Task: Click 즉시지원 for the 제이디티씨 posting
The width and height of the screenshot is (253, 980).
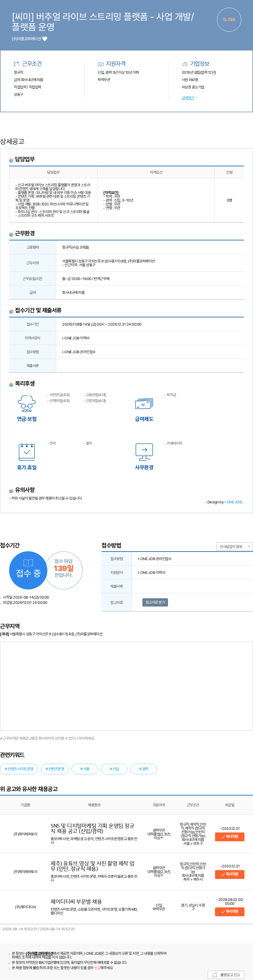Action: pyautogui.click(x=230, y=912)
